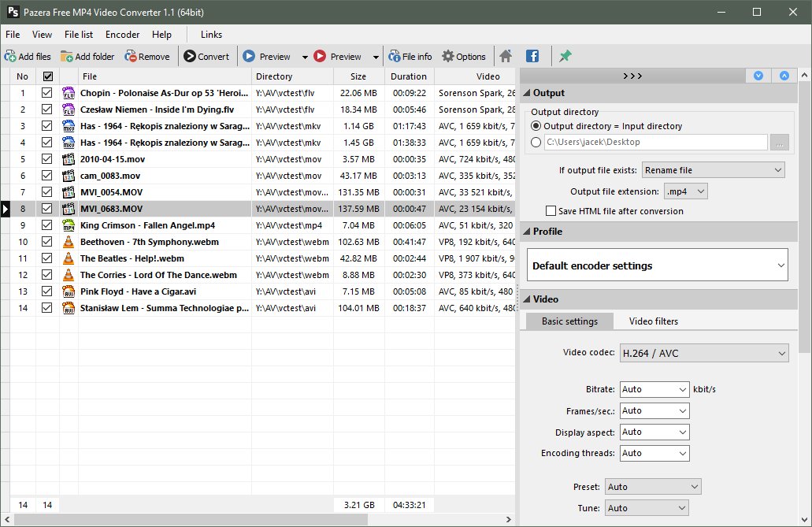Click the output directory path field

pyautogui.click(x=655, y=142)
